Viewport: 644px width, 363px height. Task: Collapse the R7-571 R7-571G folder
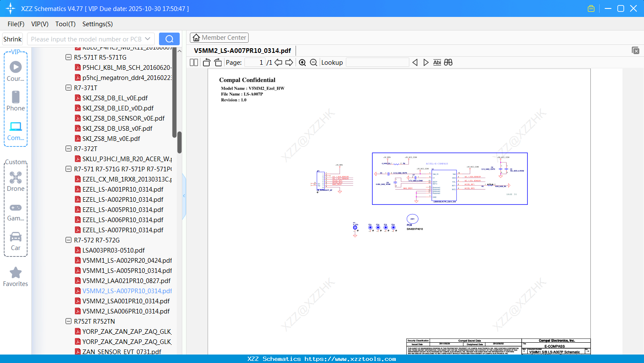click(x=69, y=169)
